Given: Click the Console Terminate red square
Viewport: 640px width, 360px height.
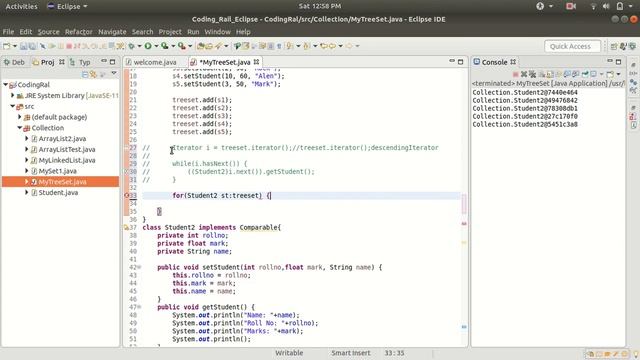Looking at the screenshot, I should tap(516, 74).
